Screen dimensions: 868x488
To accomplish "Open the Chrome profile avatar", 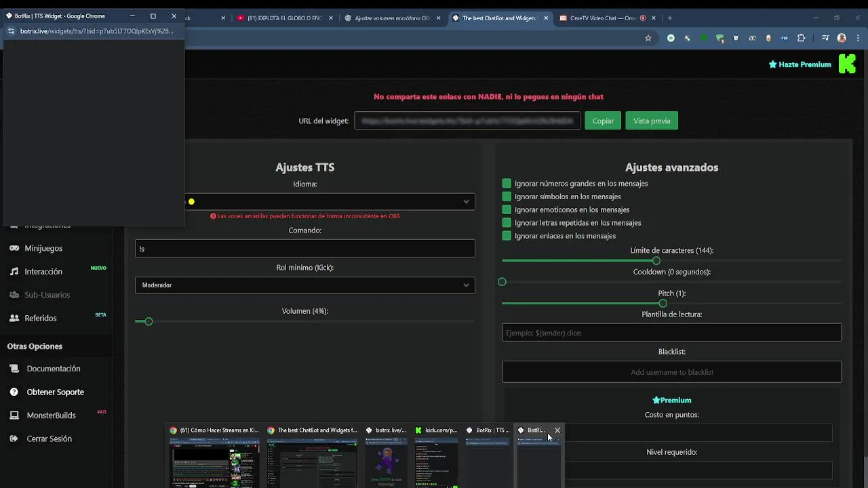I will pos(842,39).
